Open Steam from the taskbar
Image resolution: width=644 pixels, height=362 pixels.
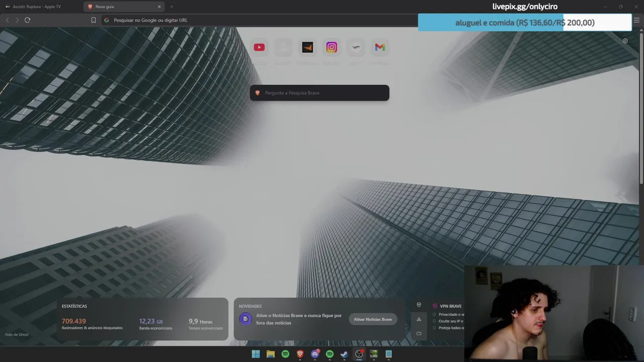(344, 354)
